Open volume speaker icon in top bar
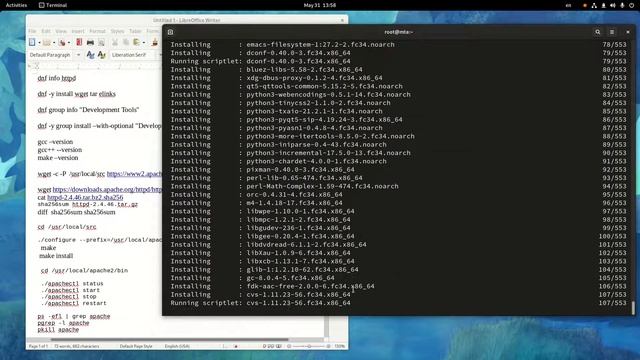640x360 pixels. (x=613, y=5)
